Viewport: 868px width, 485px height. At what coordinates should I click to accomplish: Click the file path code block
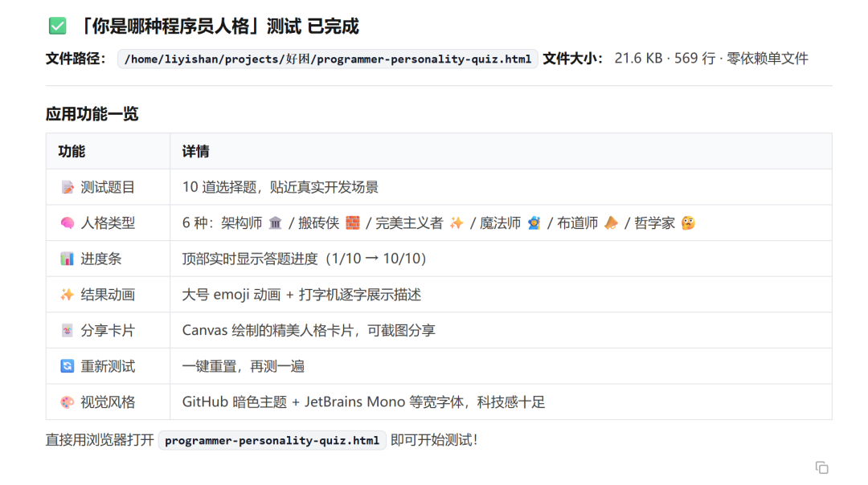(x=328, y=59)
